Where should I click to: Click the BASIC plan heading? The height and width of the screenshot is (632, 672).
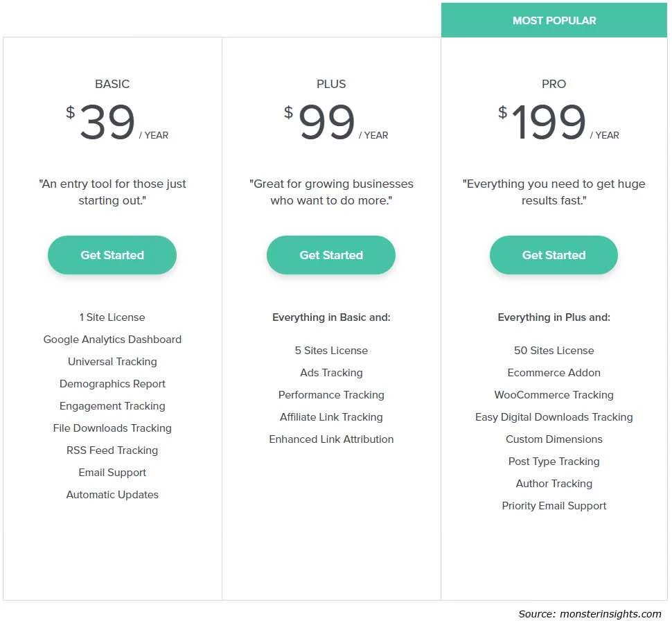112,84
